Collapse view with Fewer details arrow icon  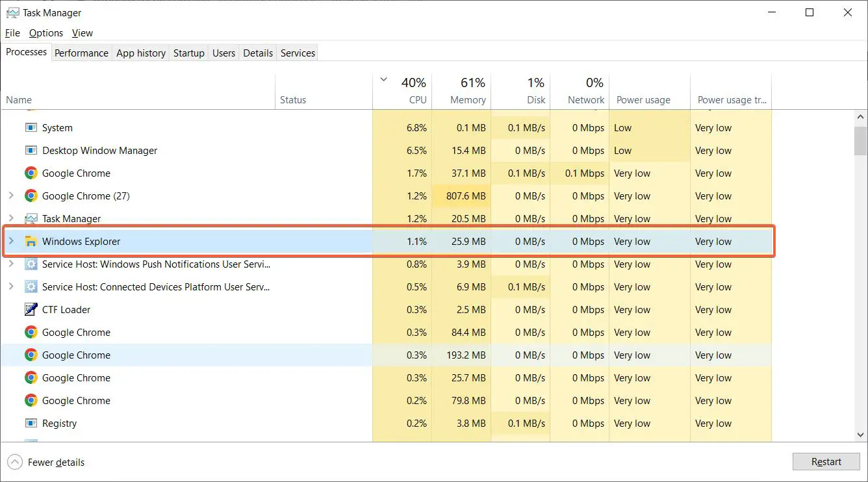(x=14, y=463)
